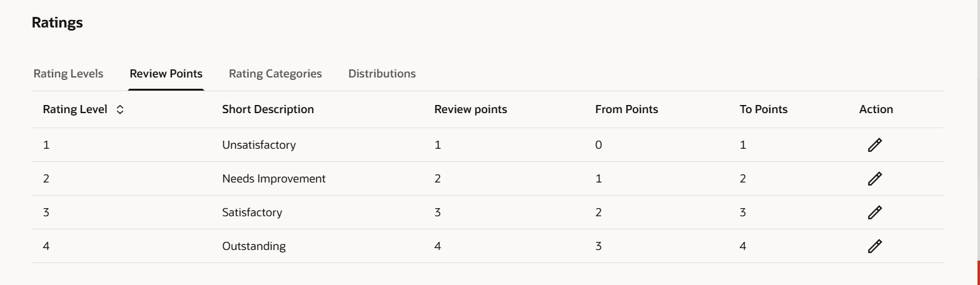Sort by Rating Level arrows
Screen dimensions: 980x285
(x=120, y=109)
